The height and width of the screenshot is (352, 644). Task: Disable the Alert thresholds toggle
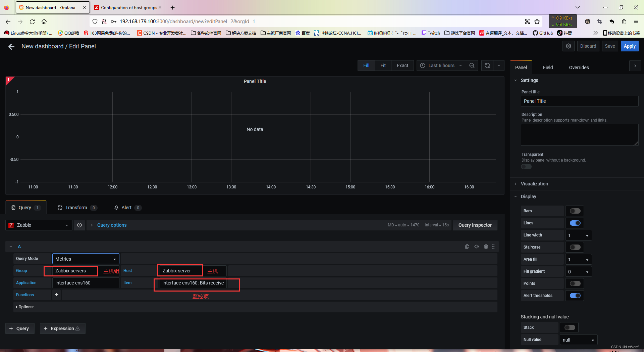point(575,296)
